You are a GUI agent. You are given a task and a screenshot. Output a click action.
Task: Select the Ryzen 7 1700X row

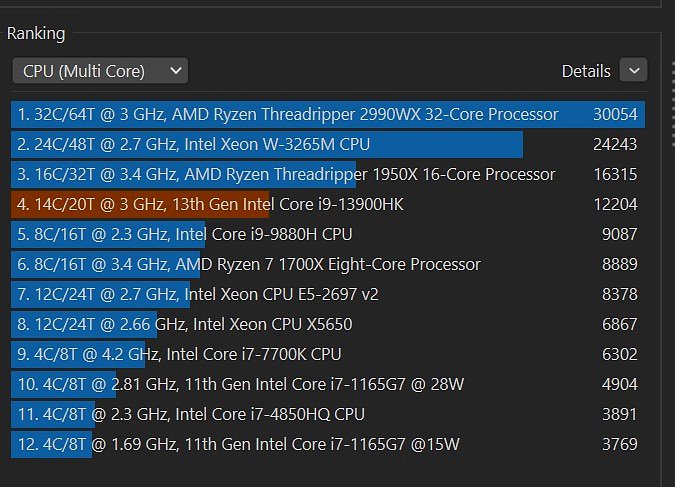tap(328, 264)
